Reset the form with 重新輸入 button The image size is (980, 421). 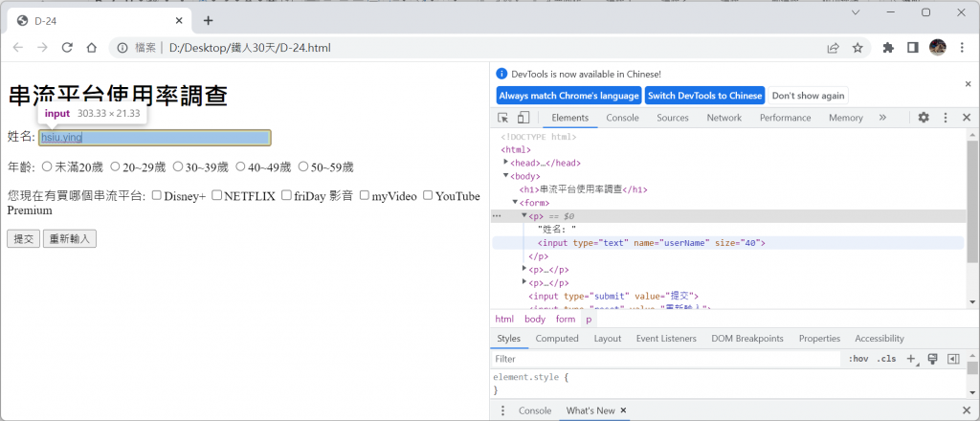(69, 238)
